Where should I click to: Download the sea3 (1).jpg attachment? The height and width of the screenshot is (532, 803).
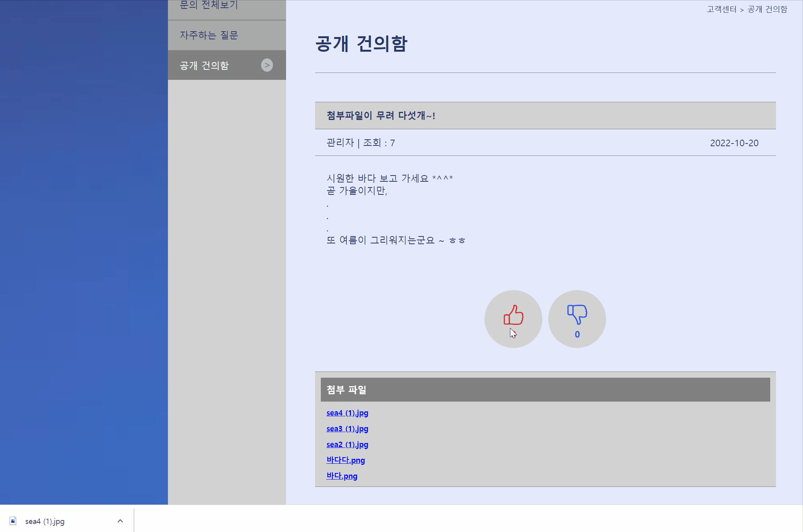[x=347, y=429]
